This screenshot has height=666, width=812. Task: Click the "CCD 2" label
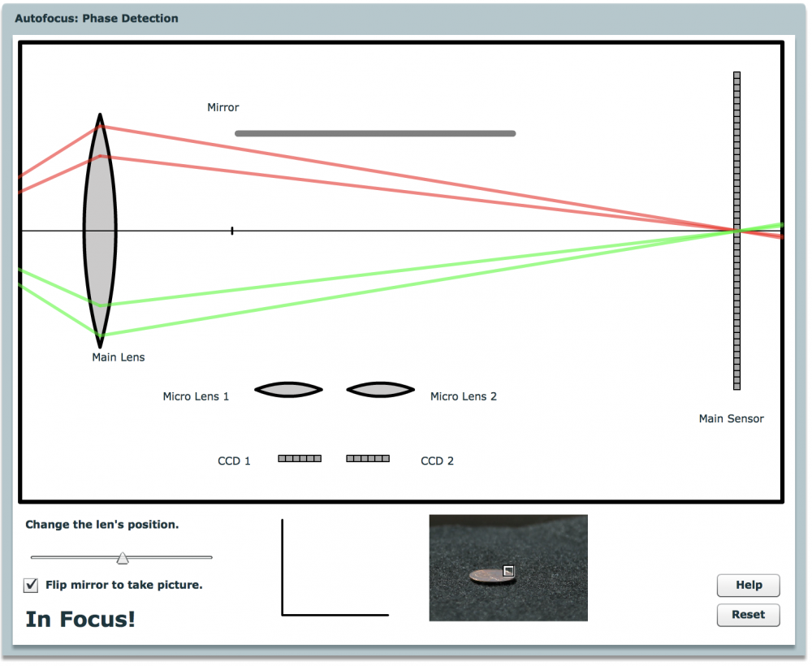tap(437, 461)
